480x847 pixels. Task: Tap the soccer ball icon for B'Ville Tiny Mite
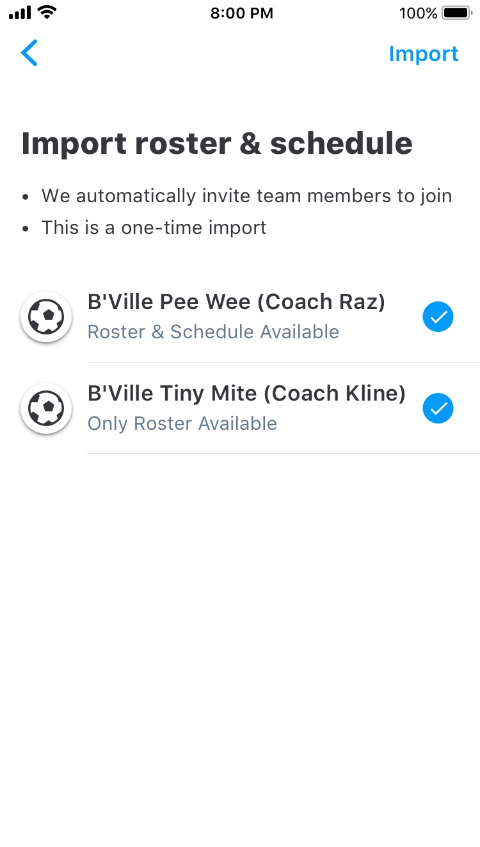[x=46, y=408]
